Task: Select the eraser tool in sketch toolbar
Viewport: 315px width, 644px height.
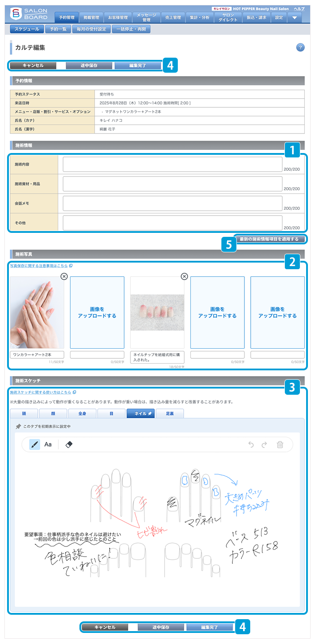Action: click(x=68, y=444)
